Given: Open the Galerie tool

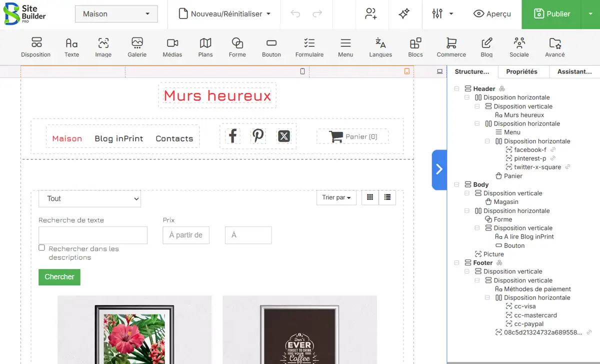Looking at the screenshot, I should [x=137, y=47].
